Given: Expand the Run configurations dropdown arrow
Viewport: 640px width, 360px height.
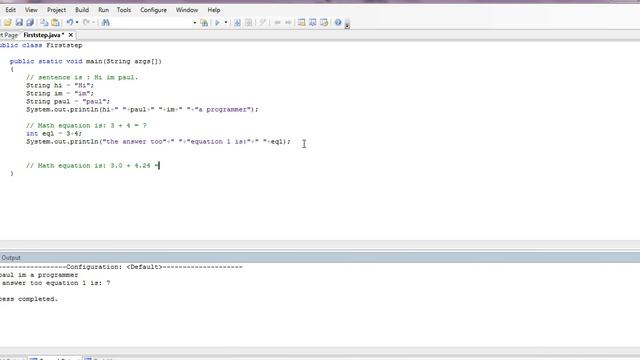Looking at the screenshot, I should pos(226,22).
